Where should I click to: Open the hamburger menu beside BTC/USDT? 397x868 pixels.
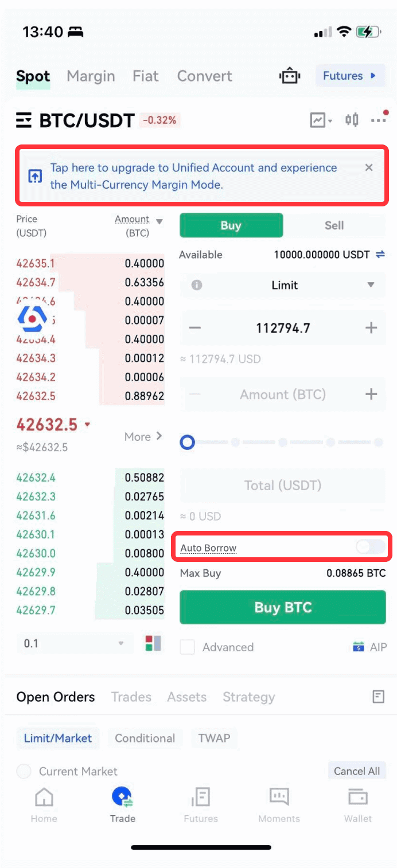point(24,120)
